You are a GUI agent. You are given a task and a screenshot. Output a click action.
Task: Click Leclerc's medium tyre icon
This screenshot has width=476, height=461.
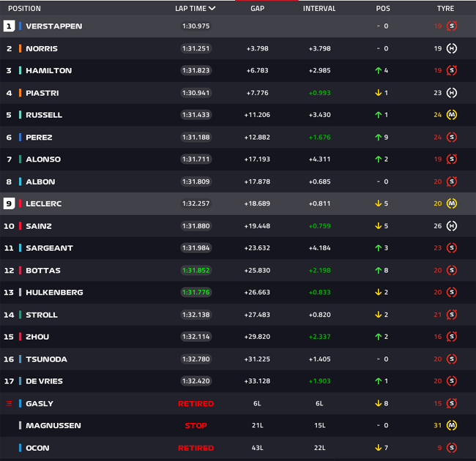tap(452, 203)
